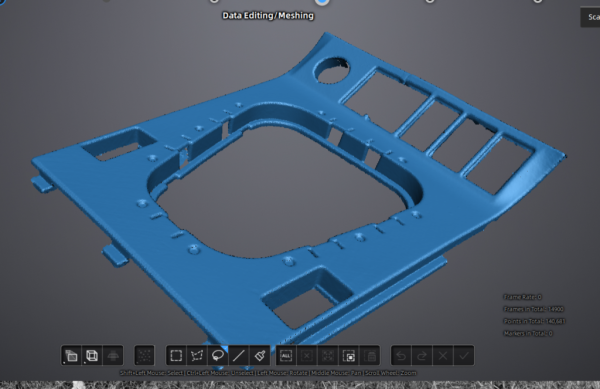Click the unselect (X box) icon
600x389 pixels.
coord(307,356)
